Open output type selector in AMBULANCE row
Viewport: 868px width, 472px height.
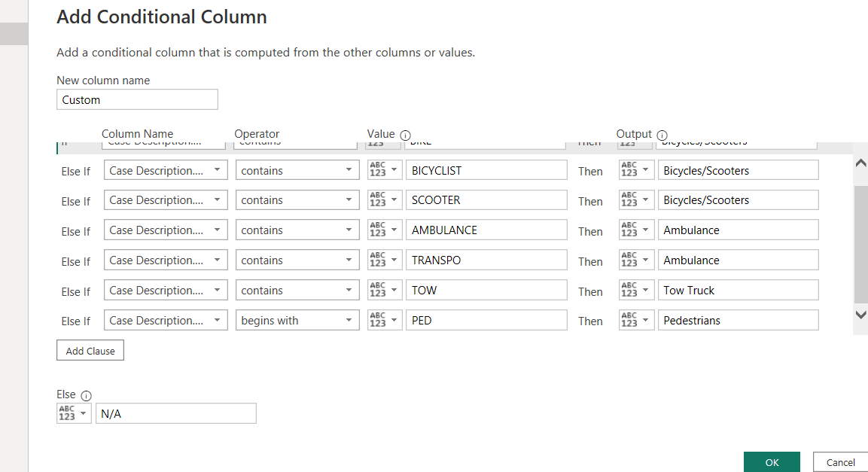click(636, 230)
